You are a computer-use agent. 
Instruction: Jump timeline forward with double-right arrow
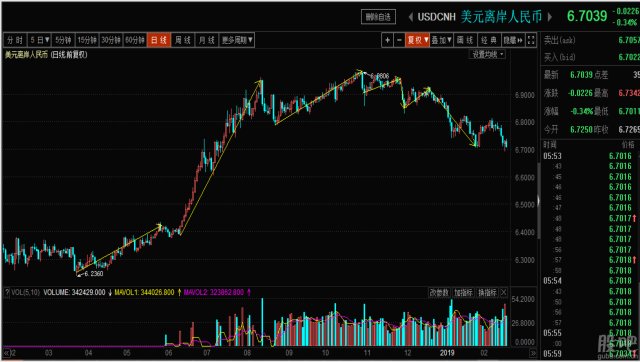533,353
